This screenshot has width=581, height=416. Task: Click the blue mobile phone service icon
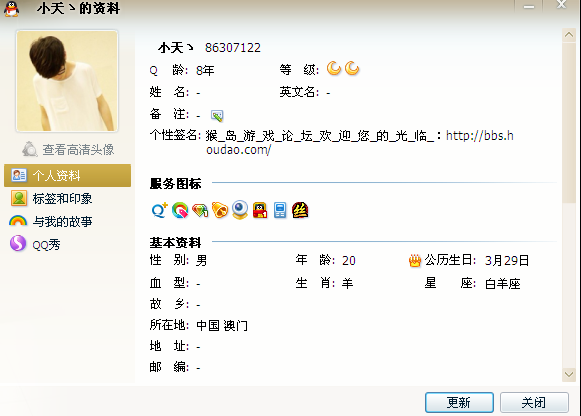point(280,210)
